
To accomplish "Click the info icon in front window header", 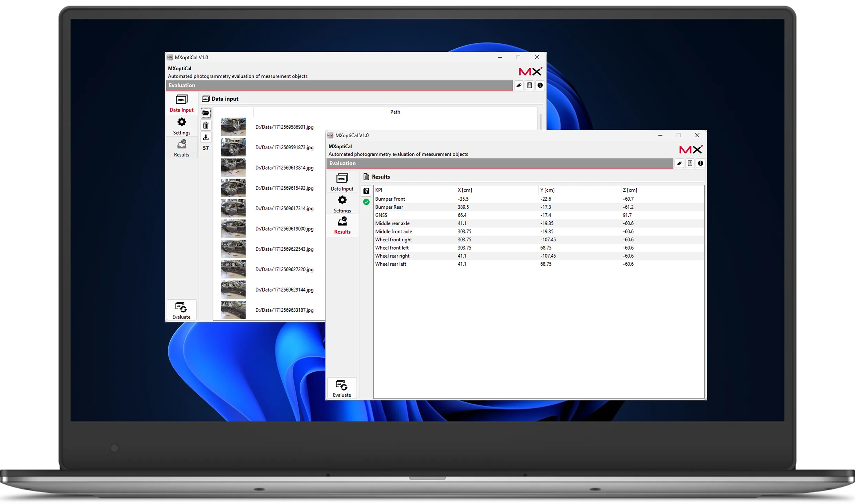I will [701, 163].
